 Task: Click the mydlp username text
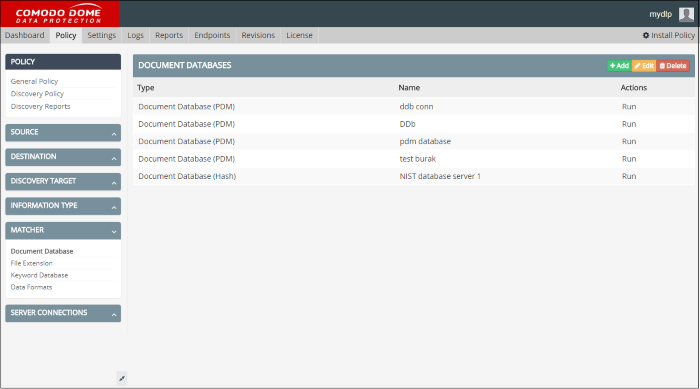pos(660,14)
